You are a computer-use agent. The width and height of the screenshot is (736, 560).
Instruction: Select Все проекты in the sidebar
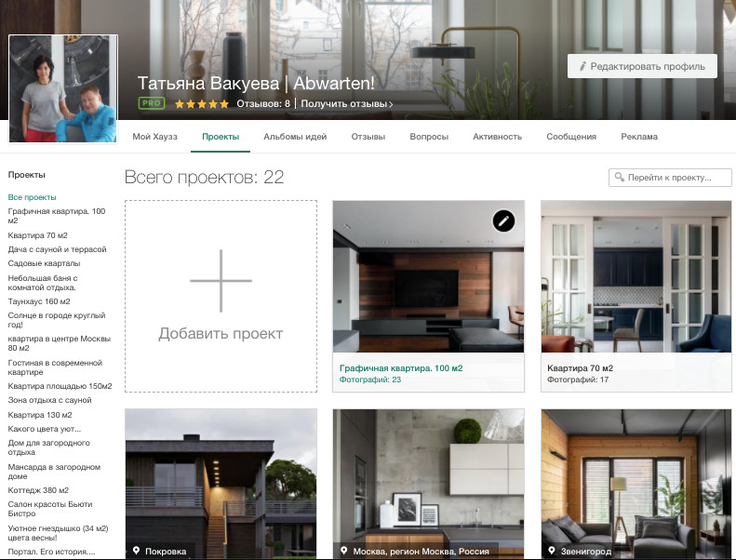click(33, 197)
